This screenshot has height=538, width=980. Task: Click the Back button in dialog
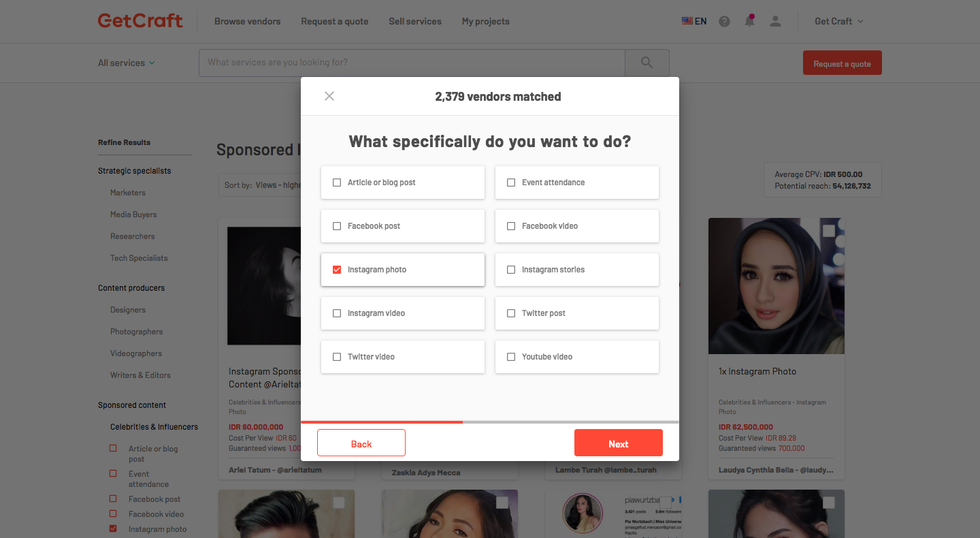point(361,443)
